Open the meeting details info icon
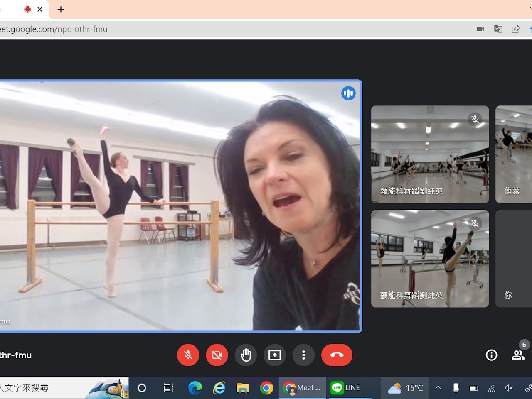532x399 pixels. (491, 355)
